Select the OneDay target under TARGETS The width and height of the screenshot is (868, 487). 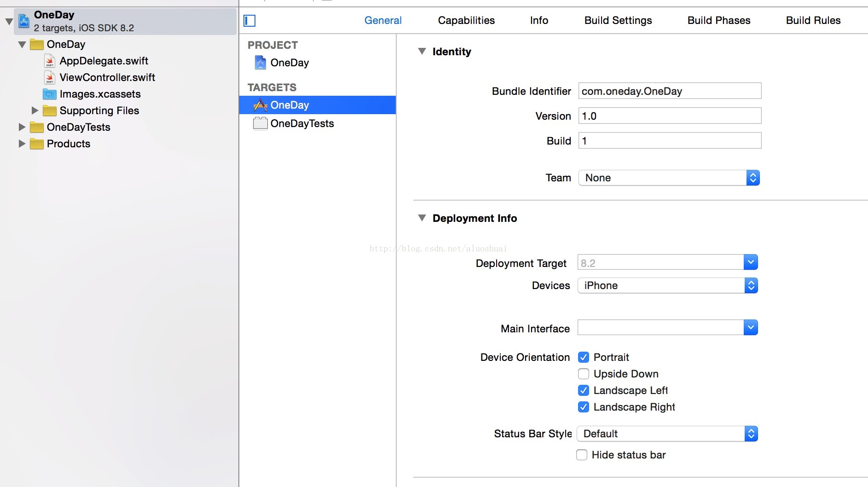coord(318,105)
